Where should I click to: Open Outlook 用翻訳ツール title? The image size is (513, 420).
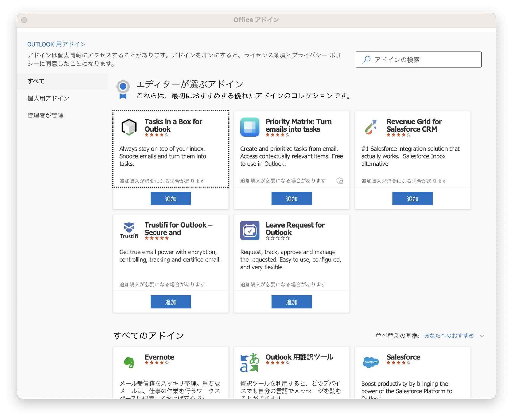299,357
